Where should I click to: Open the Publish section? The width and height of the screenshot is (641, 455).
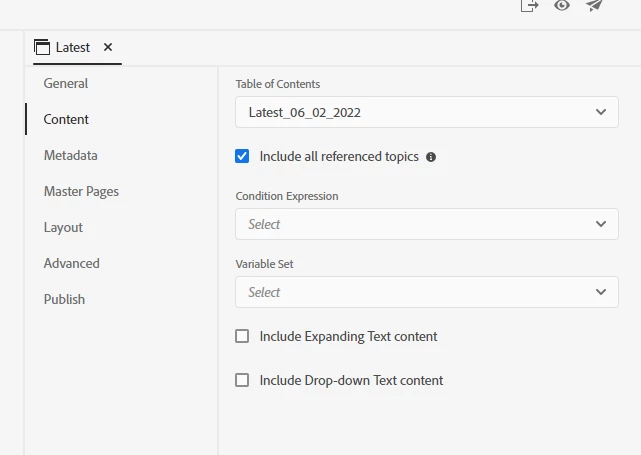pos(64,299)
